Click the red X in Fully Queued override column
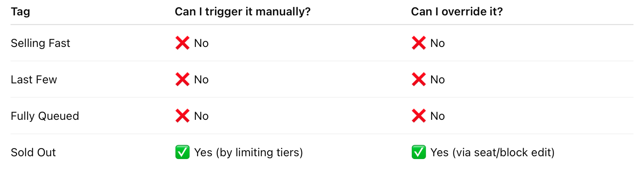This screenshot has height=170, width=644. [x=419, y=116]
